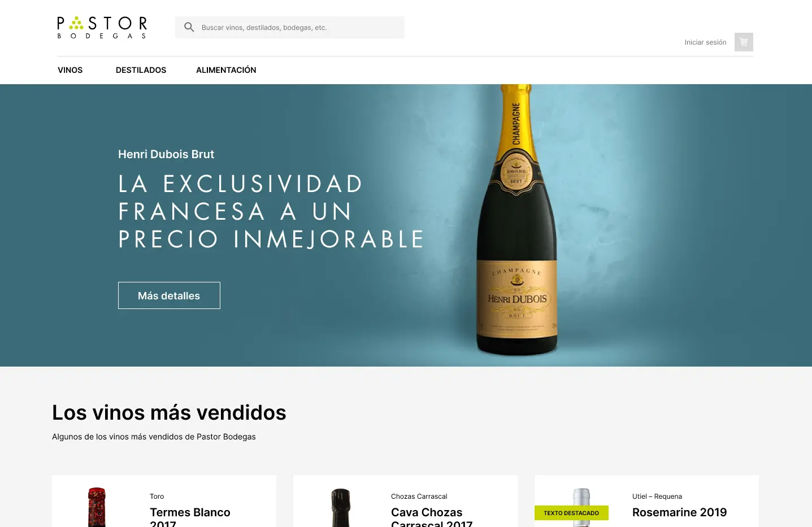Open the Iniciar sesión link
The image size is (812, 527).
[x=705, y=42]
